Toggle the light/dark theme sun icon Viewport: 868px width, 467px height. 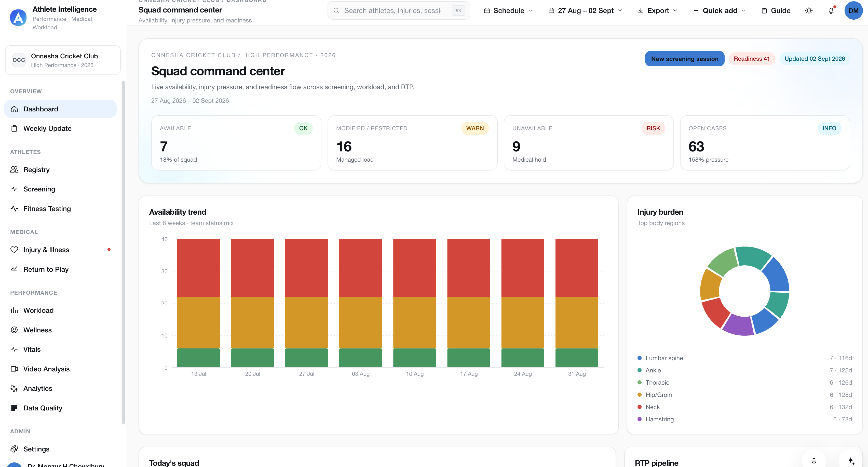pos(809,10)
